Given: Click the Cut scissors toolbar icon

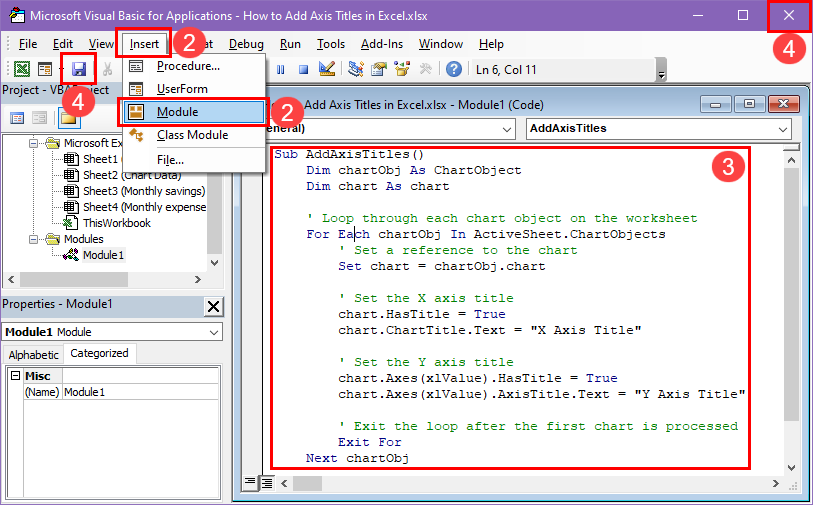Looking at the screenshot, I should 107,69.
